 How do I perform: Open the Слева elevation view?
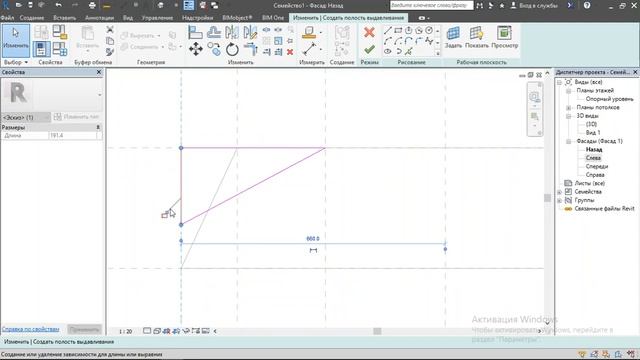[x=593, y=158]
